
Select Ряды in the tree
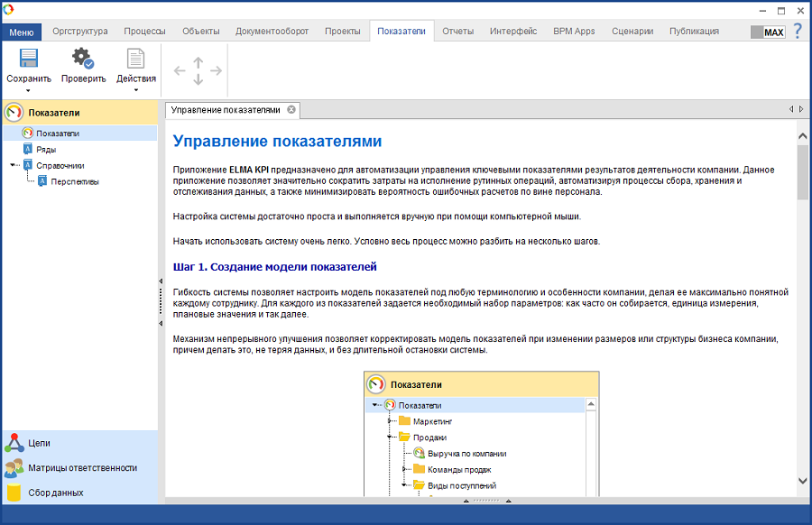click(46, 150)
